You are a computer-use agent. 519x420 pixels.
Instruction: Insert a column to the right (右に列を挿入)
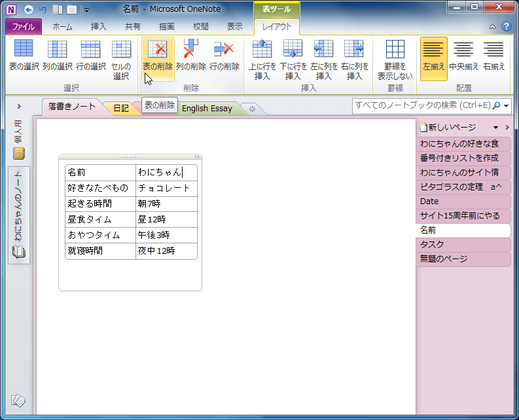tap(355, 60)
